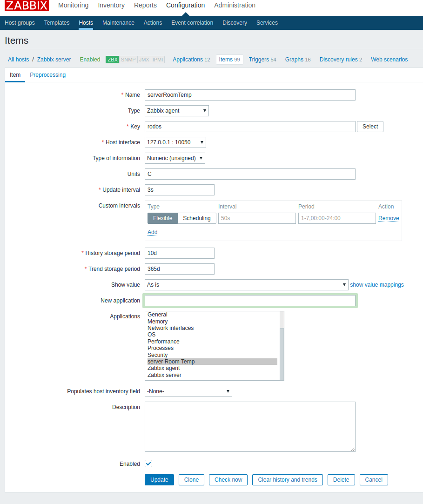Open the Populates host inventory field dropdown
Screen dimensions: 423x504
tap(188, 391)
